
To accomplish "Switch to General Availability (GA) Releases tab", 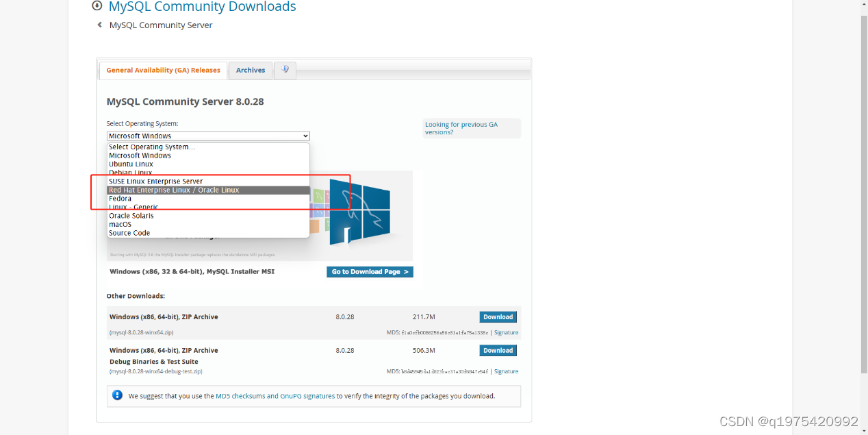I will [163, 70].
